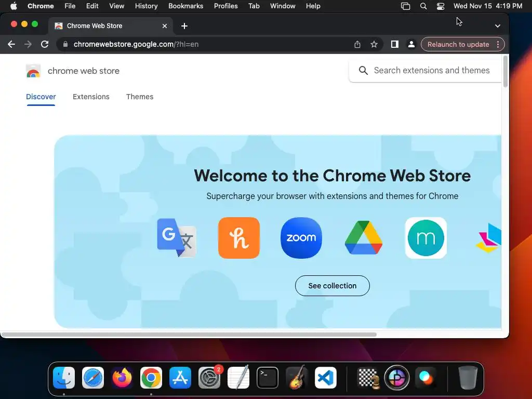This screenshot has width=532, height=399.
Task: Click the date and time in menu bar
Action: [x=487, y=6]
